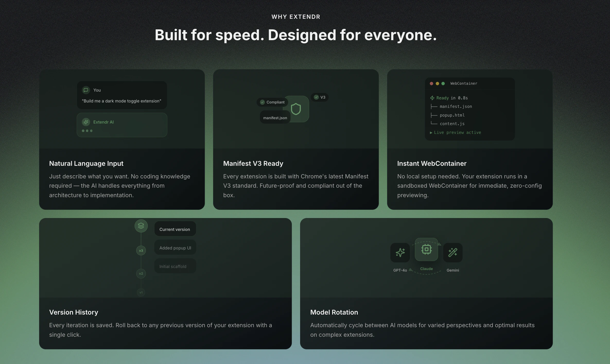
Task: Open the Current version entry
Action: [x=175, y=229]
